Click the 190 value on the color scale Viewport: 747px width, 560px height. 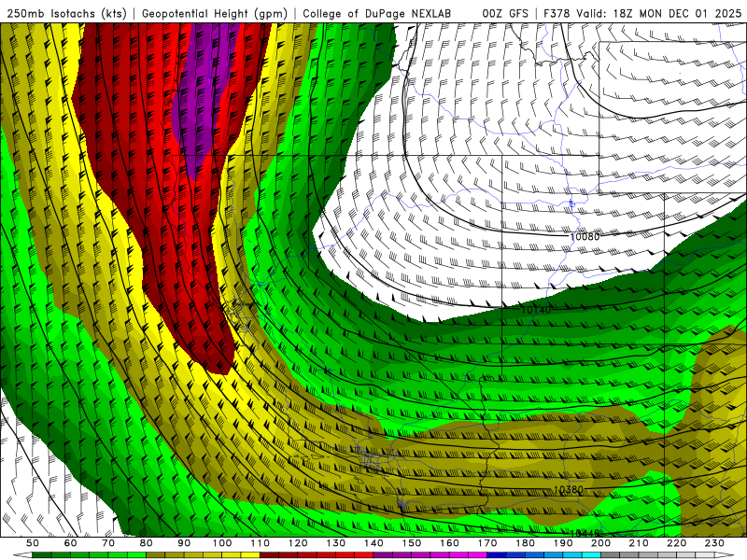(x=563, y=543)
